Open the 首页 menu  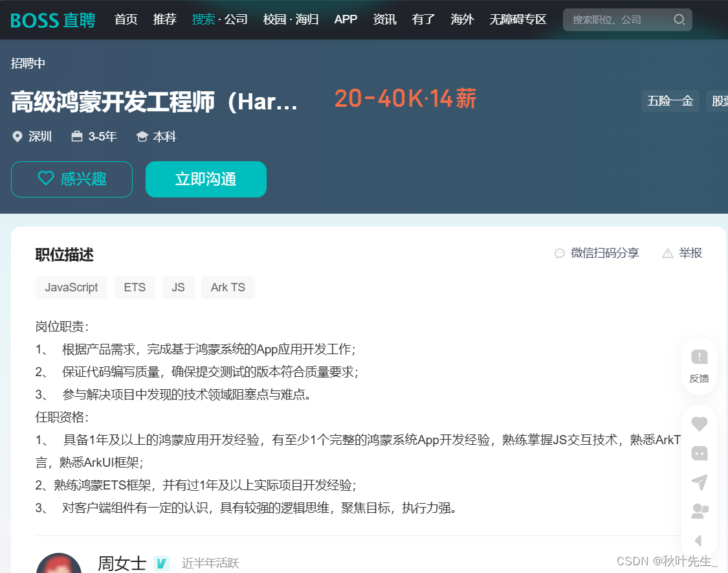(126, 19)
